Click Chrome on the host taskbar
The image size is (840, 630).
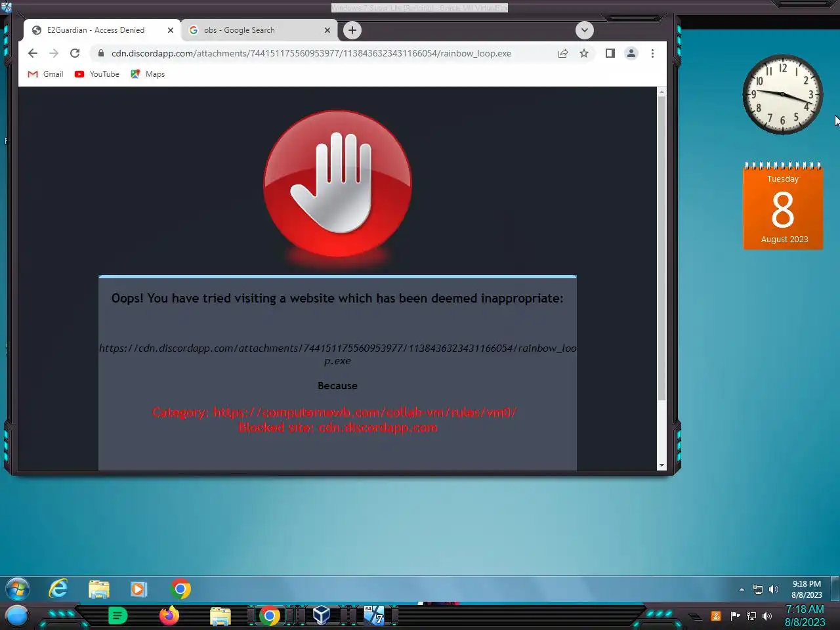point(269,616)
